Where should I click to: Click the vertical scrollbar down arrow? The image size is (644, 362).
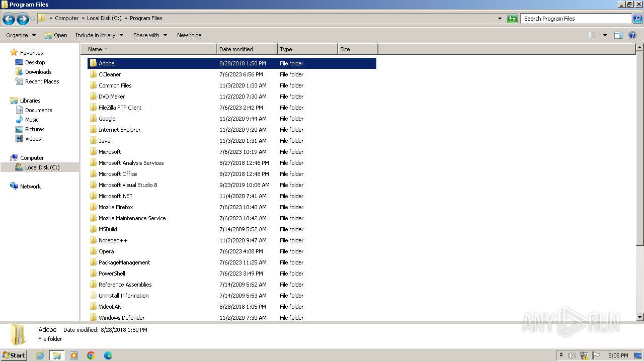[639, 317]
